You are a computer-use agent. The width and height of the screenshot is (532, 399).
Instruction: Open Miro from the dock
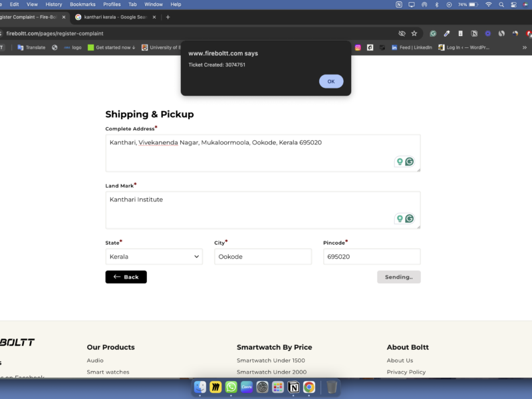click(215, 387)
